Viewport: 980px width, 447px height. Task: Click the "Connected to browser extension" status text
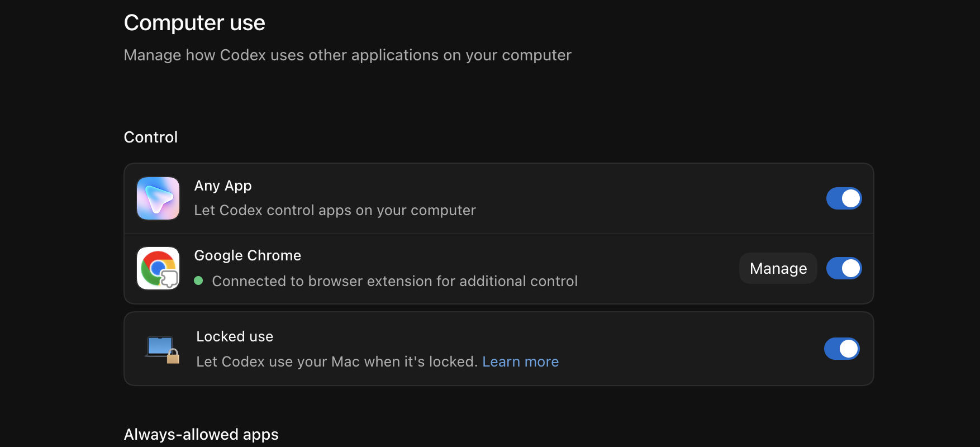click(395, 281)
